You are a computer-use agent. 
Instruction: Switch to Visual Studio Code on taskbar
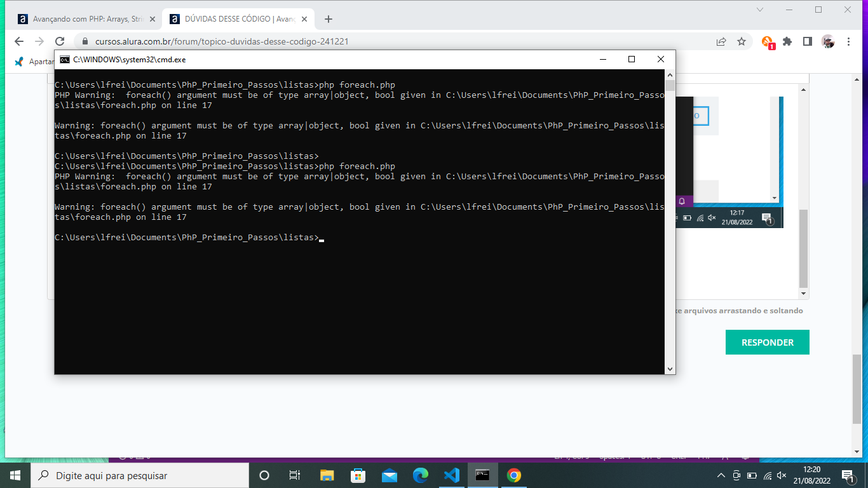[451, 475]
